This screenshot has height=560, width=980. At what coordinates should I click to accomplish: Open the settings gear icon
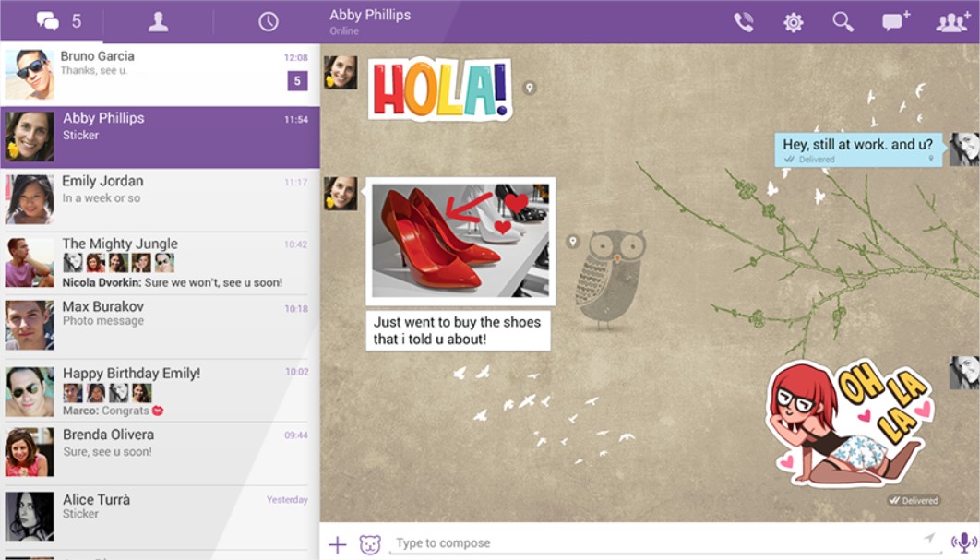coord(793,22)
